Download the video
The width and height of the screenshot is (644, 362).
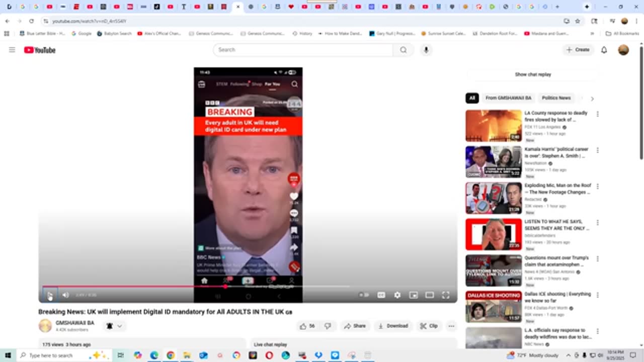point(393,326)
